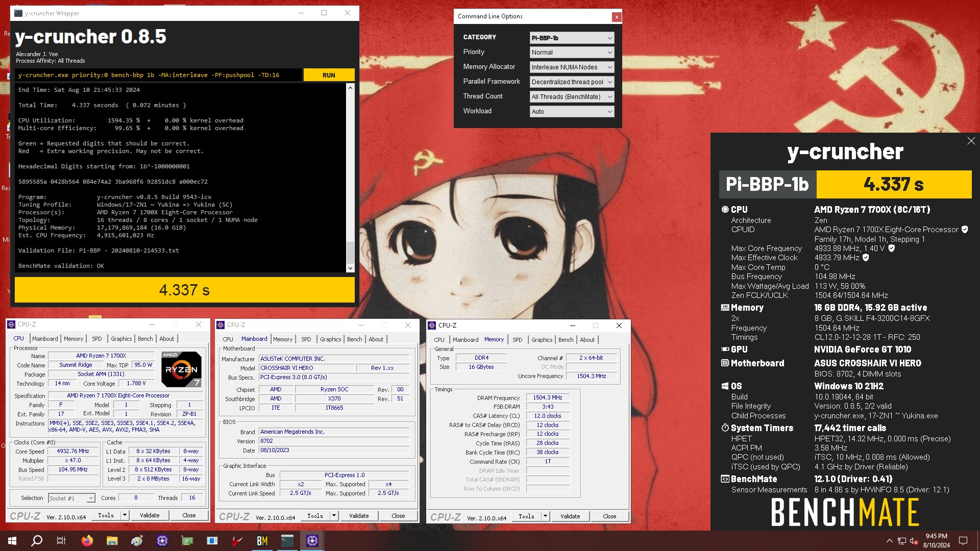Open Tools dropdown arrow in CPU-Z Mainboard window
This screenshot has width=980, height=551.
[334, 516]
